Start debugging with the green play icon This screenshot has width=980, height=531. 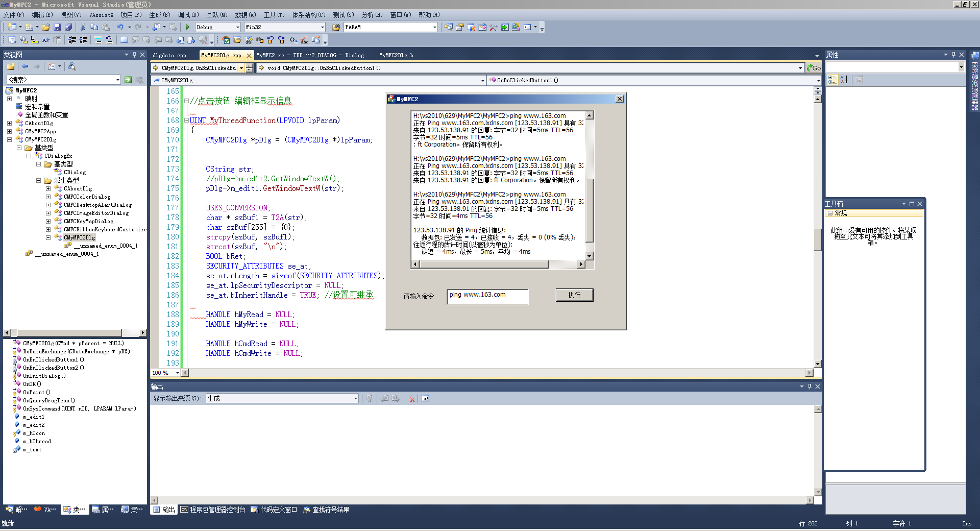pos(188,27)
